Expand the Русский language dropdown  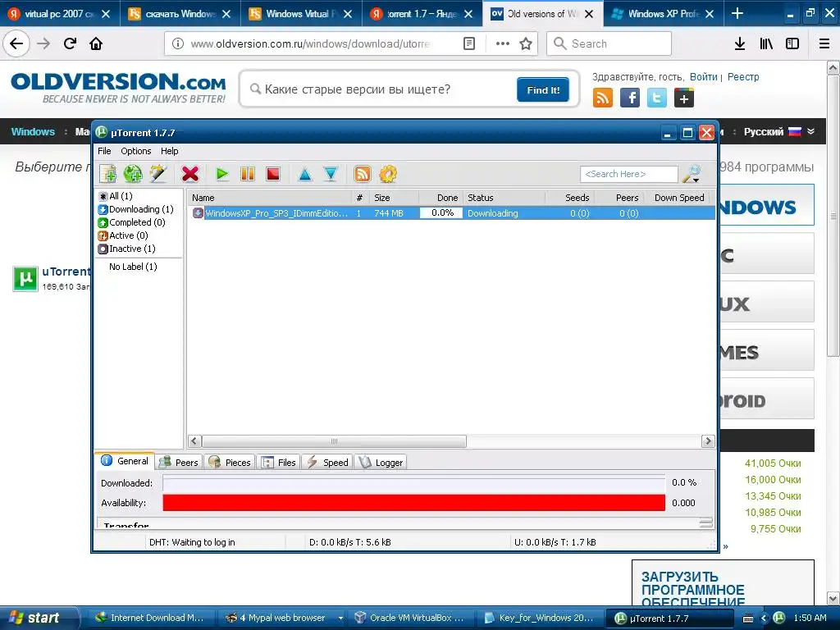pyautogui.click(x=779, y=132)
